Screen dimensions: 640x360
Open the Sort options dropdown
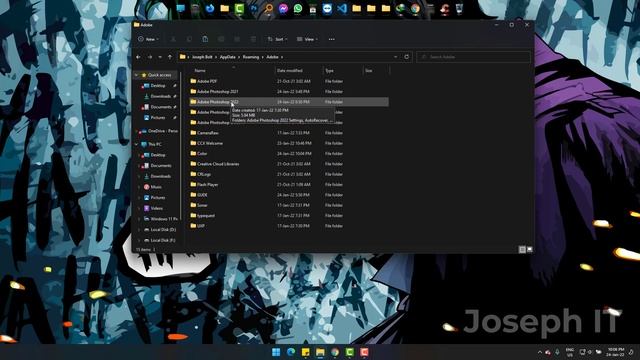(277, 39)
